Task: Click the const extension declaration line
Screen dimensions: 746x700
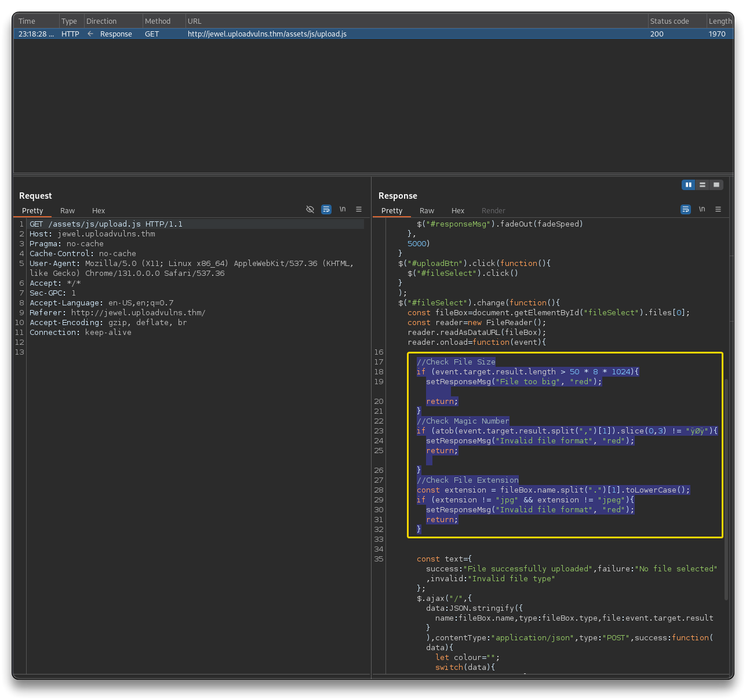Action: (554, 490)
